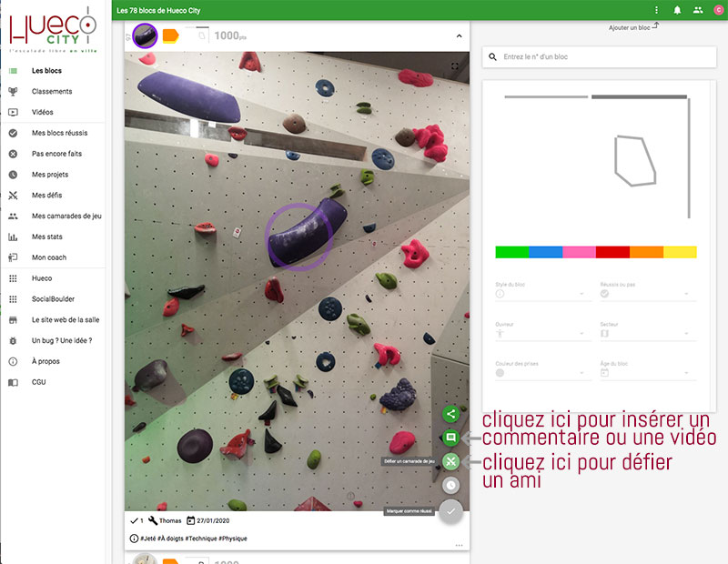
Task: Click the green comment button
Action: [x=450, y=438]
